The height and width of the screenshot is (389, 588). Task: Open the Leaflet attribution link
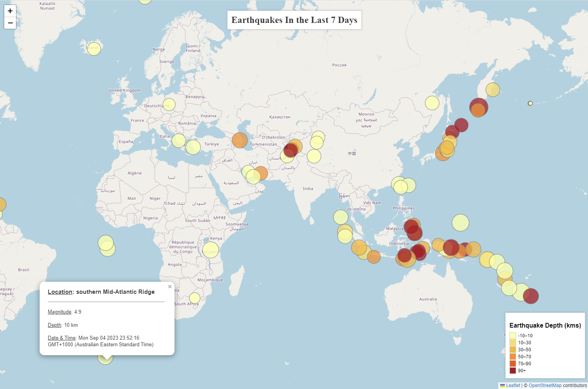tap(513, 385)
